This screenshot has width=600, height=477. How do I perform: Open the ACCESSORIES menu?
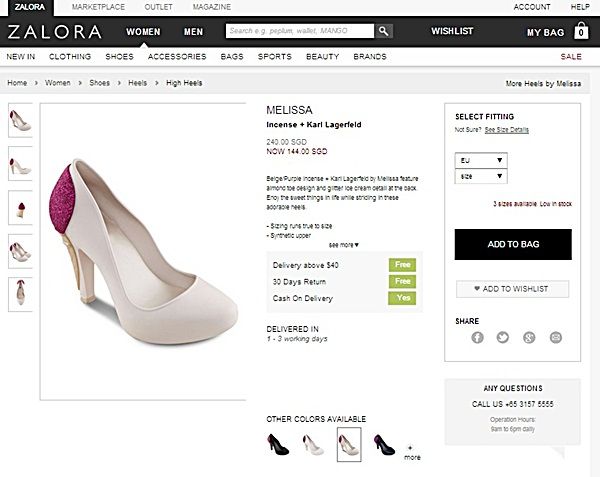(177, 57)
